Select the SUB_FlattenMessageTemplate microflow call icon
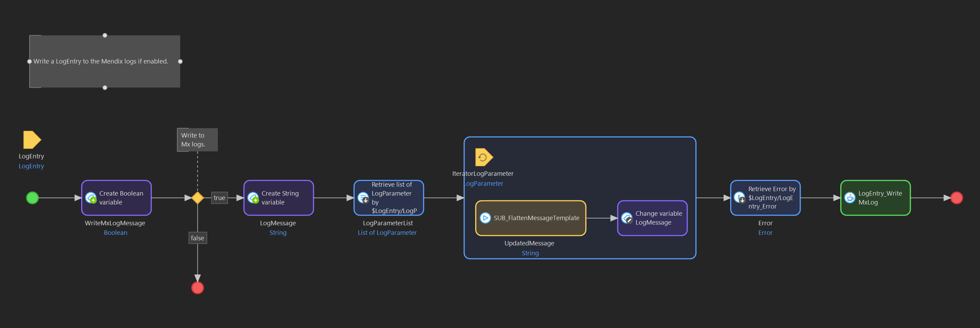Viewport: 980px width, 328px height. (485, 218)
